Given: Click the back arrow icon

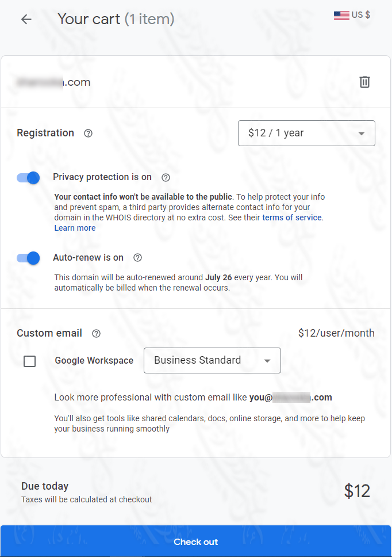Looking at the screenshot, I should tap(26, 20).
